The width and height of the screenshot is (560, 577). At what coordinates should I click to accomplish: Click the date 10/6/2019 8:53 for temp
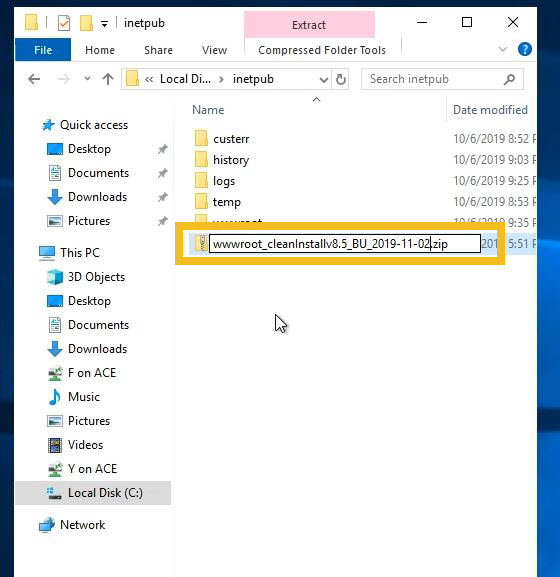(x=494, y=202)
